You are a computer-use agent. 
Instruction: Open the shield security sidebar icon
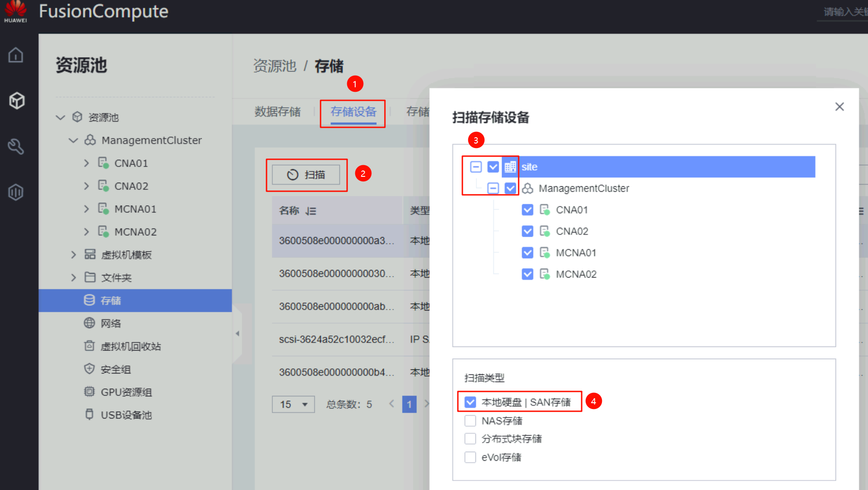[16, 192]
